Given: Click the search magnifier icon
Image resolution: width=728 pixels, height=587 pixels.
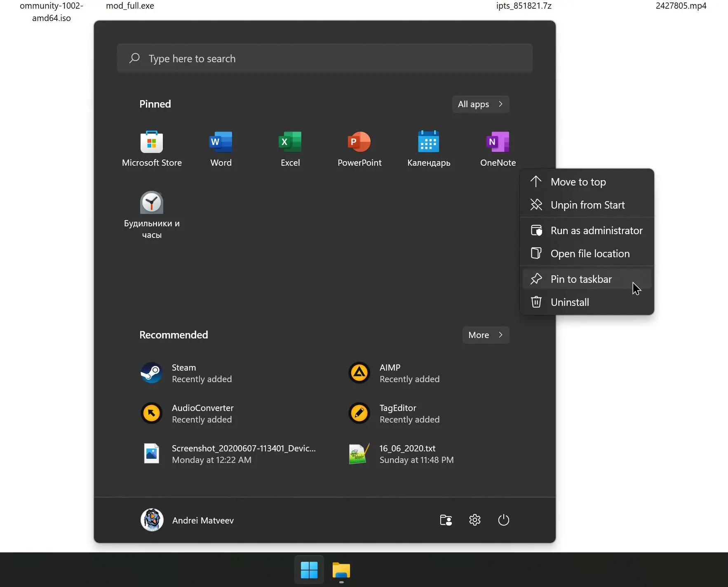Looking at the screenshot, I should 134,58.
